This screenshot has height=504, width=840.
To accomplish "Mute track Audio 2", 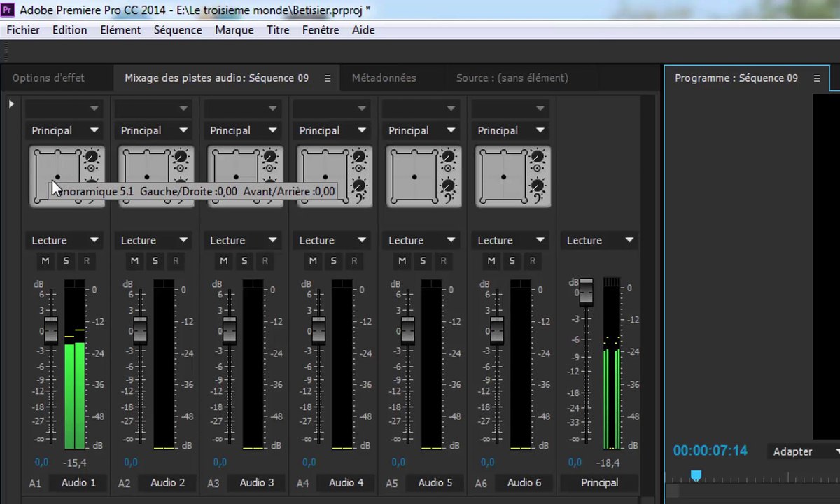I will click(x=134, y=261).
